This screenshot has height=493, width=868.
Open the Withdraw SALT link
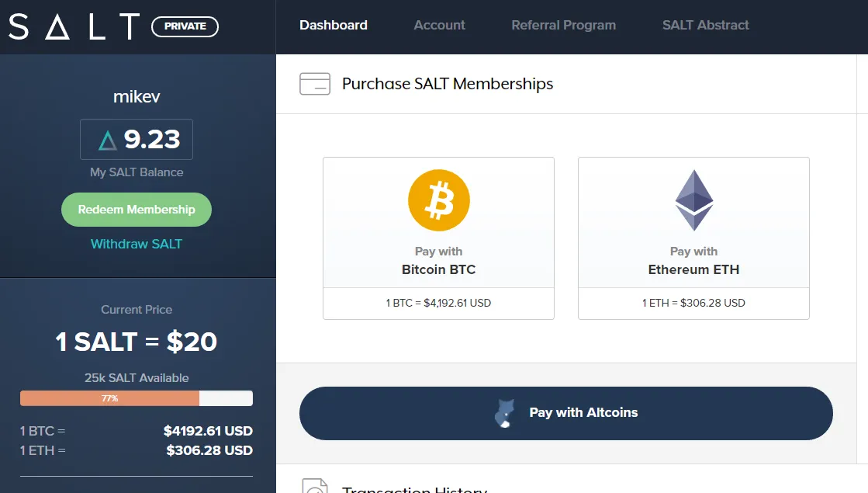pyautogui.click(x=137, y=244)
